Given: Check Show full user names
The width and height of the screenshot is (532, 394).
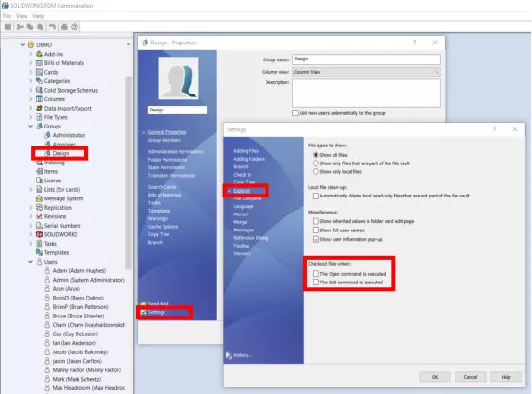Looking at the screenshot, I should [x=316, y=231].
